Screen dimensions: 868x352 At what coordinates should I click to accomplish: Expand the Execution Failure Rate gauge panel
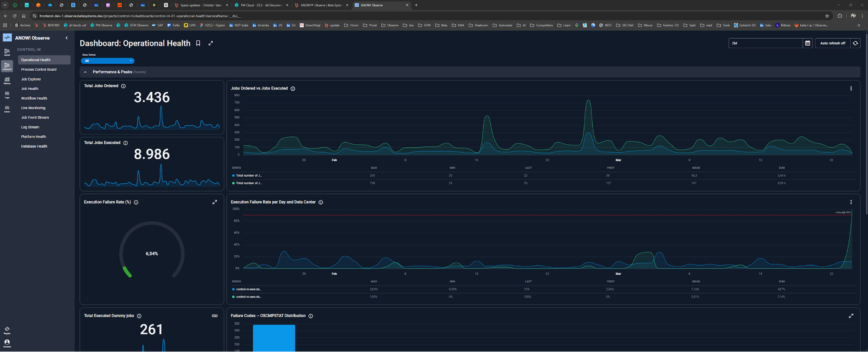tap(215, 202)
